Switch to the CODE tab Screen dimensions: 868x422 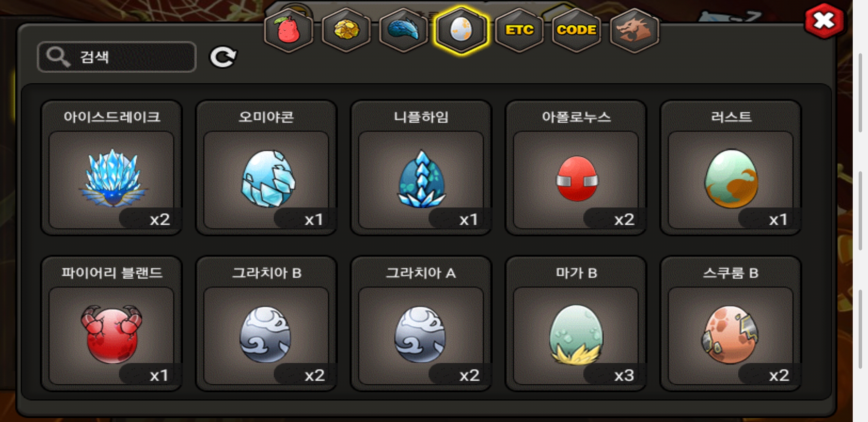point(577,30)
